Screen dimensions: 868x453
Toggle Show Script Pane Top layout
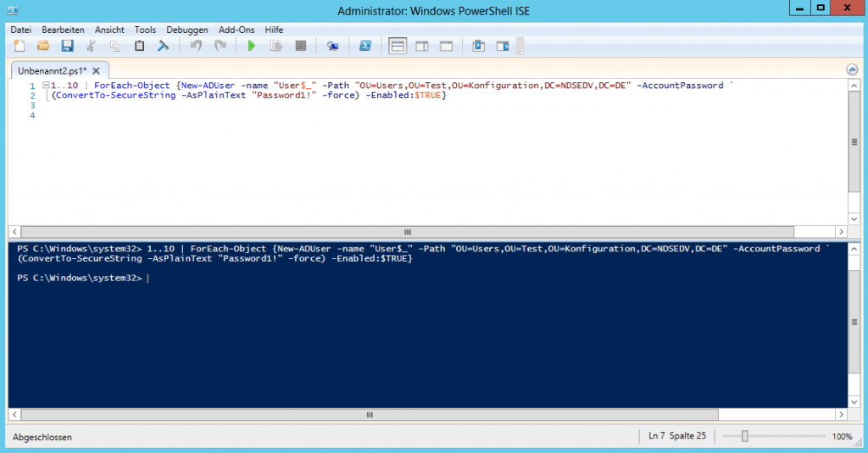click(x=397, y=46)
